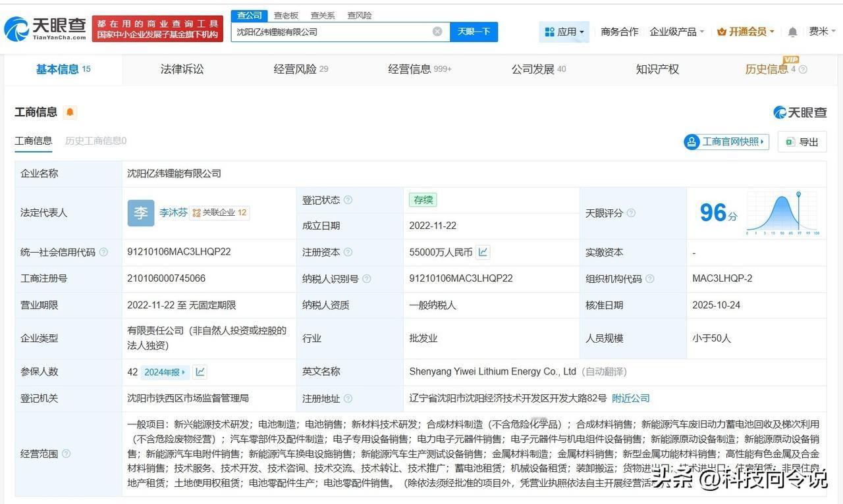
Task: Switch to the 法律诉讼 tab
Action: pyautogui.click(x=182, y=69)
